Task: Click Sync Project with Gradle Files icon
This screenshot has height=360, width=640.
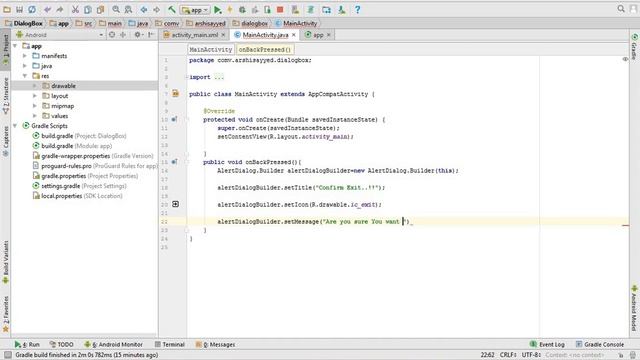Action: 311,9
